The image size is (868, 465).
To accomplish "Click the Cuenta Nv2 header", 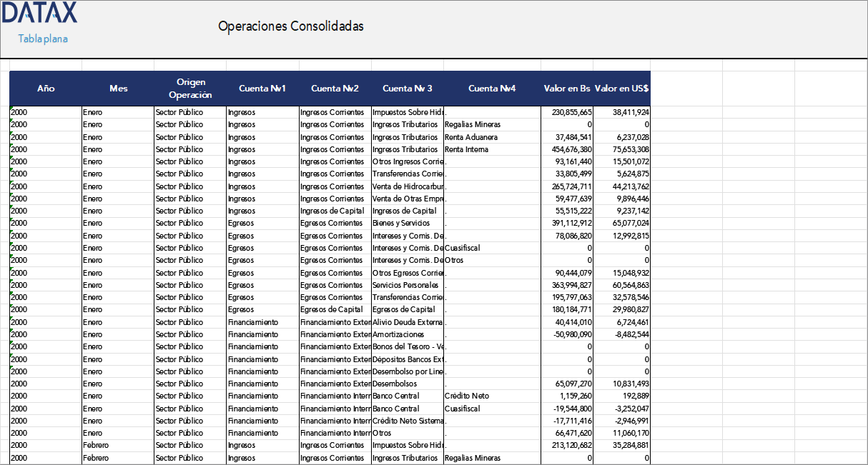I will click(335, 89).
